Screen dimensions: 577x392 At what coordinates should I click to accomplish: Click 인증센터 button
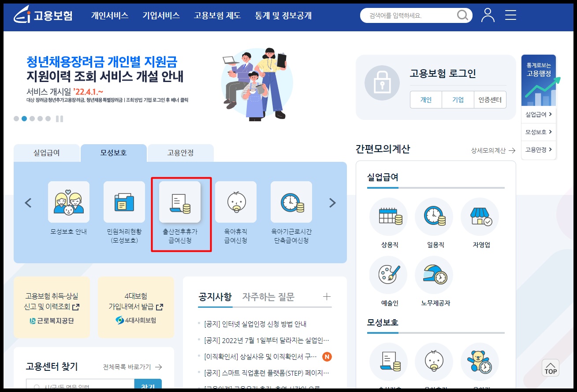click(x=490, y=100)
